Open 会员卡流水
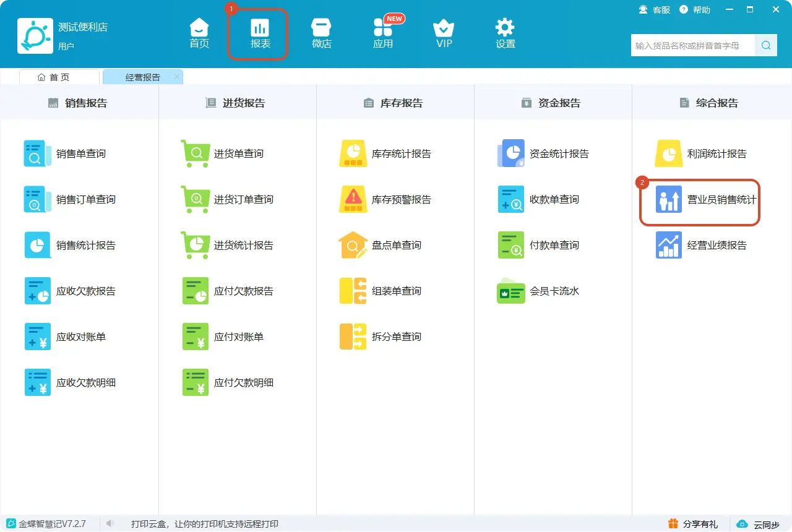 click(x=538, y=291)
